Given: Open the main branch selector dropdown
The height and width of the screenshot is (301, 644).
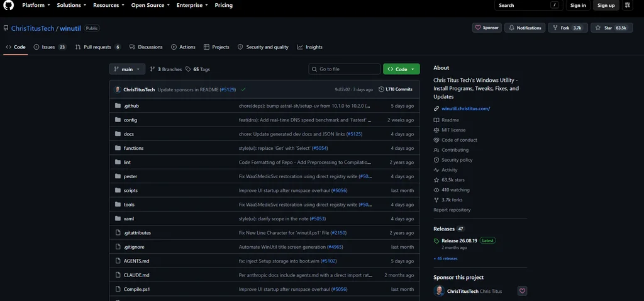Looking at the screenshot, I should [127, 69].
